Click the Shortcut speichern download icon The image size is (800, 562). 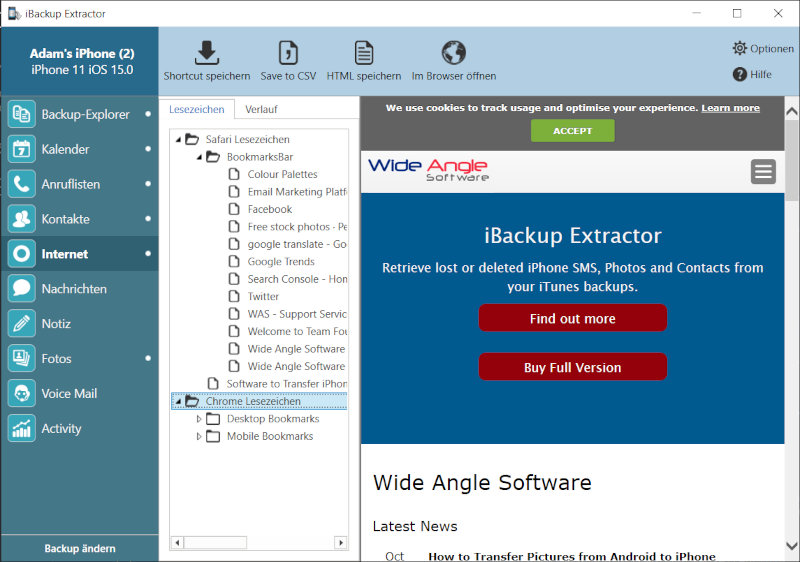[x=207, y=53]
